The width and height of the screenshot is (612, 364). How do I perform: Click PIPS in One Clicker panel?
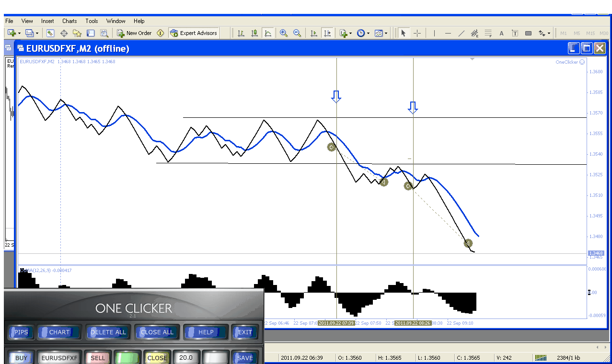tap(21, 332)
